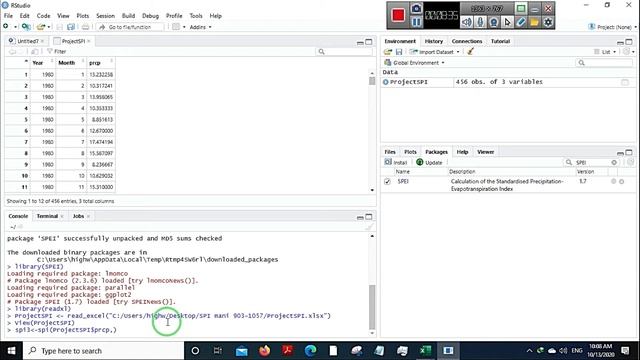Open the List view dropdown
Image resolution: width=640 pixels, height=360 pixels.
(x=605, y=52)
